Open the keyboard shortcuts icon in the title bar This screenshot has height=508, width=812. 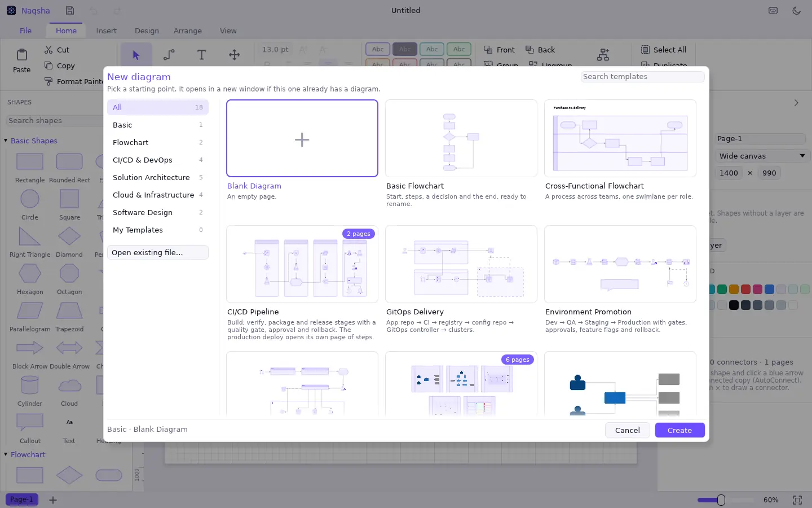point(773,11)
